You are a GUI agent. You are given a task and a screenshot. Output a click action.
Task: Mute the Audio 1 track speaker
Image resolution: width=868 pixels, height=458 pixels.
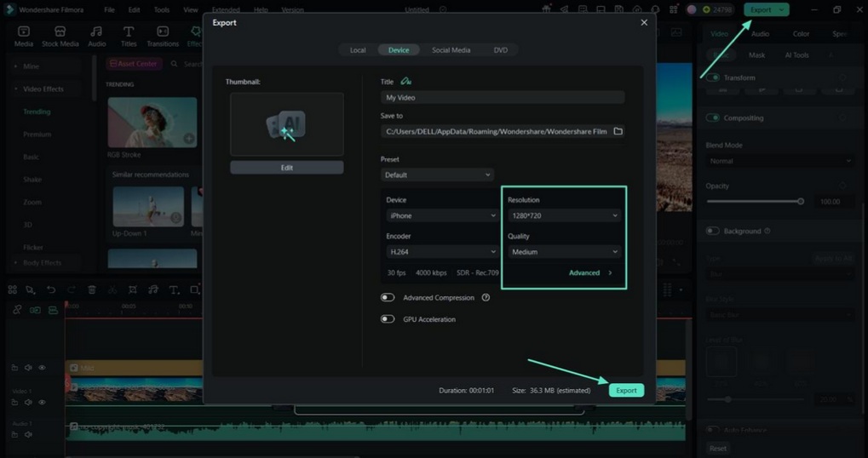(x=28, y=435)
